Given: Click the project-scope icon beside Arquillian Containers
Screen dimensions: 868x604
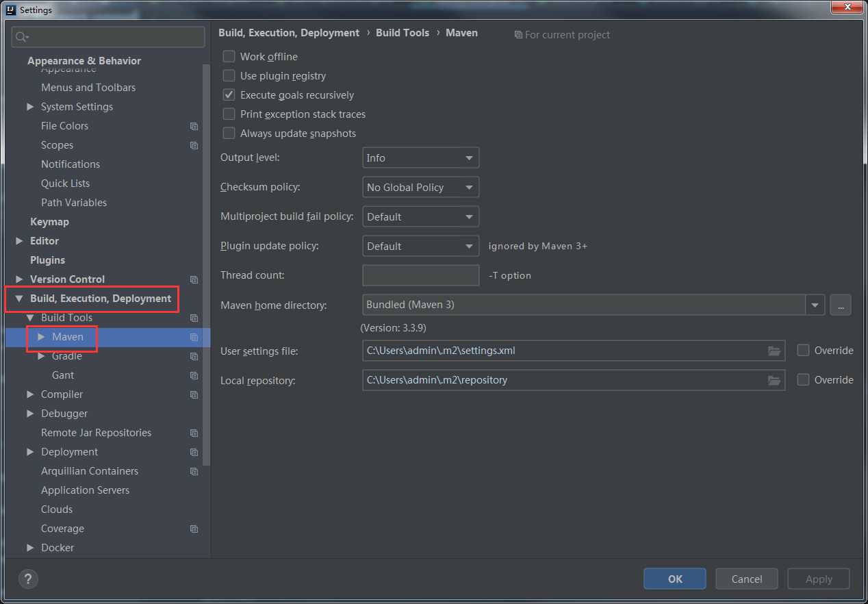Looking at the screenshot, I should tap(194, 471).
